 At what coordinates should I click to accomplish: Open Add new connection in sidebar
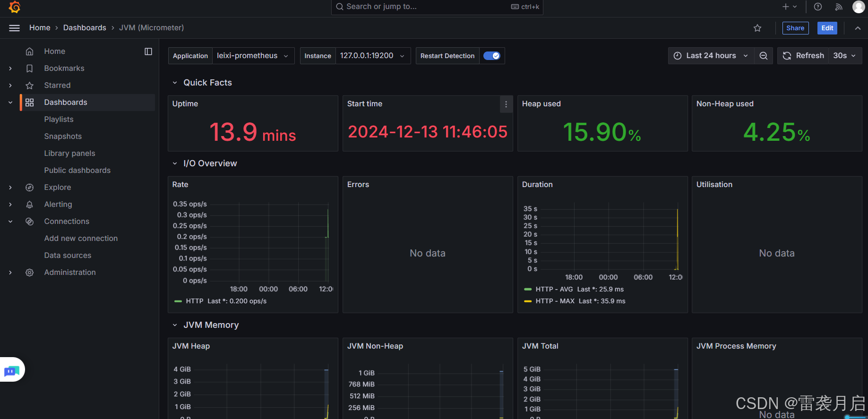[x=81, y=239]
